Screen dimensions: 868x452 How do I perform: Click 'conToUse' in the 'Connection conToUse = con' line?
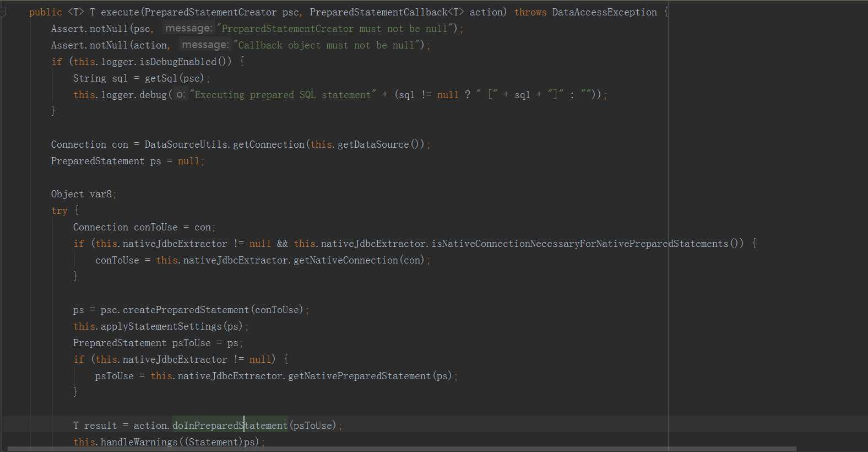click(156, 227)
